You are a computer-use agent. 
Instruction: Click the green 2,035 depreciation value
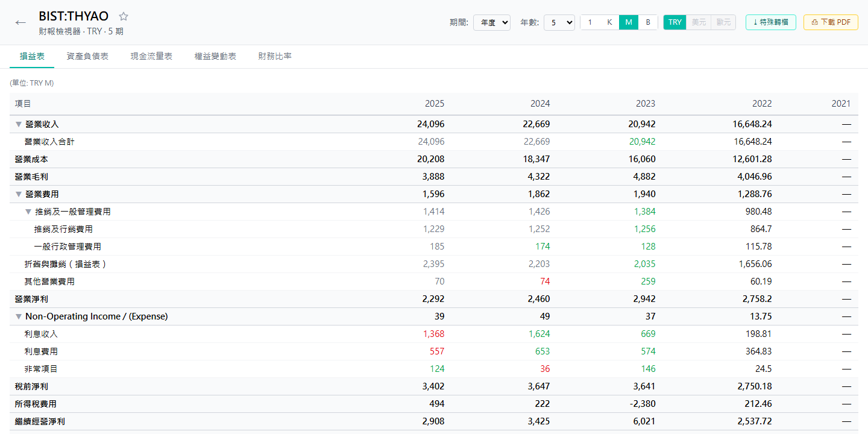click(x=644, y=264)
